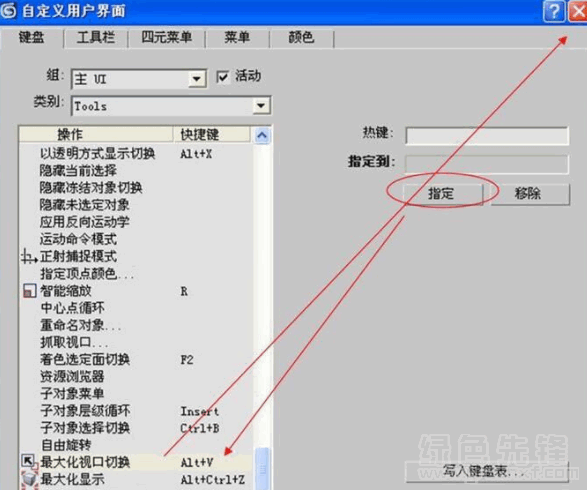Click the zoom extents cube icon

[29, 480]
